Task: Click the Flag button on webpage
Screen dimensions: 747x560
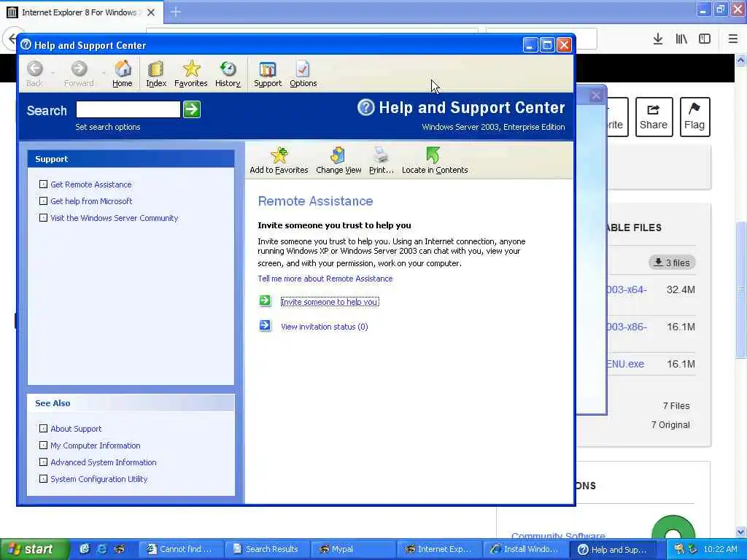Action: pos(694,117)
